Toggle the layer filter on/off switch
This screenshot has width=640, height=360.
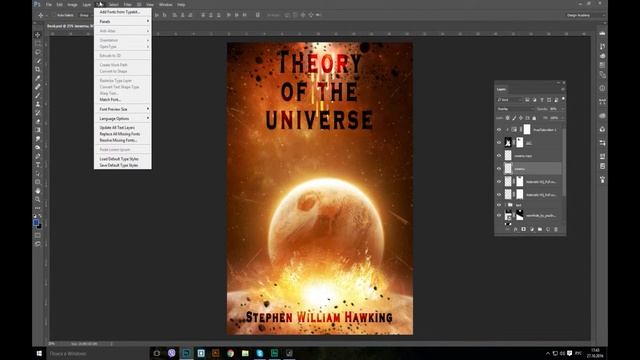click(x=563, y=99)
